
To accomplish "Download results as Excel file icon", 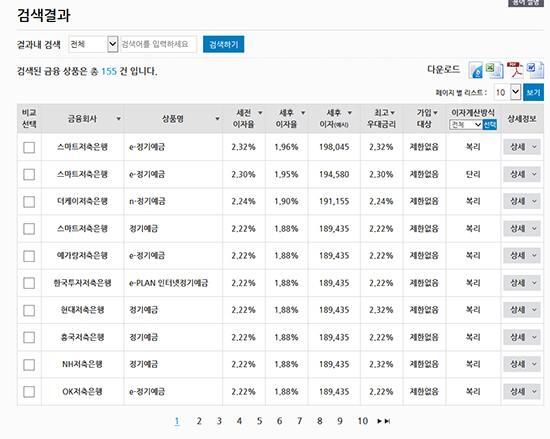I will [495, 70].
